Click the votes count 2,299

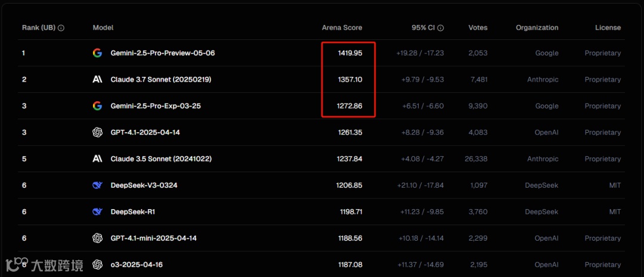tap(478, 238)
